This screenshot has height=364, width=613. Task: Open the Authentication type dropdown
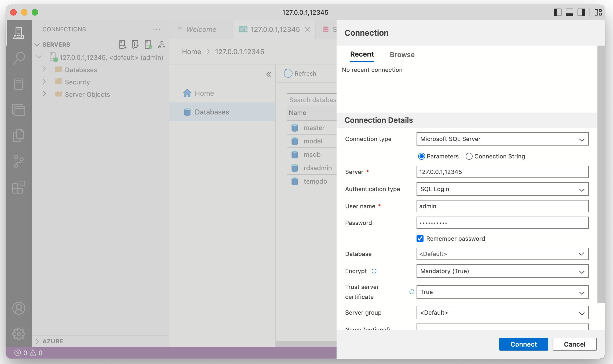pos(502,189)
